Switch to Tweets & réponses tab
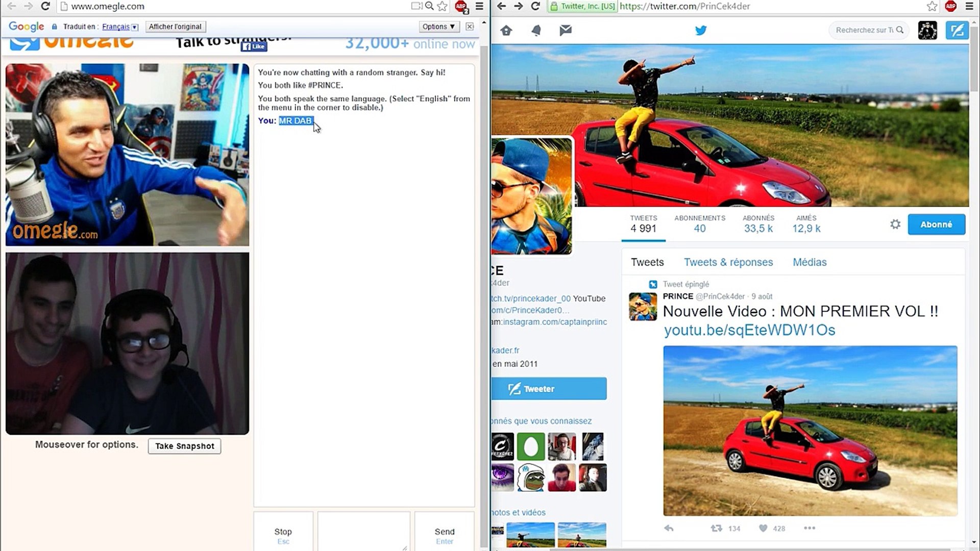Screen dimensions: 980x551 (x=728, y=262)
